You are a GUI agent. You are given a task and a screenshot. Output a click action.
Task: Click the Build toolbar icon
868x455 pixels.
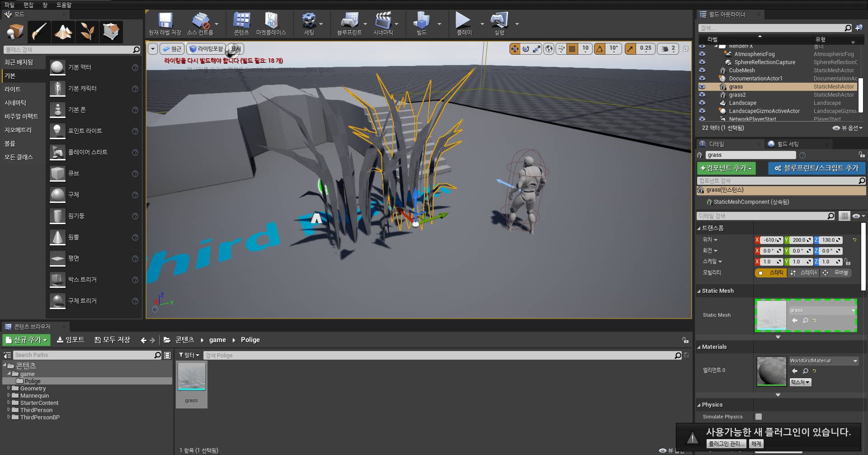(421, 24)
